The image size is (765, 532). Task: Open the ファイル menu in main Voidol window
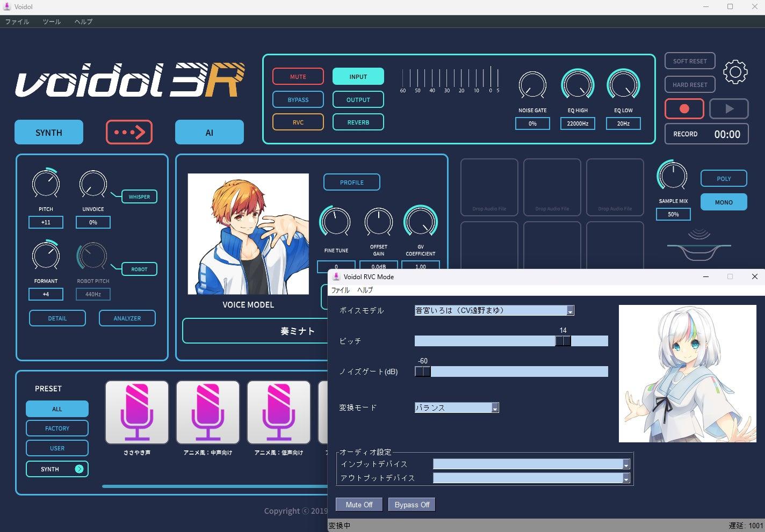(x=17, y=21)
